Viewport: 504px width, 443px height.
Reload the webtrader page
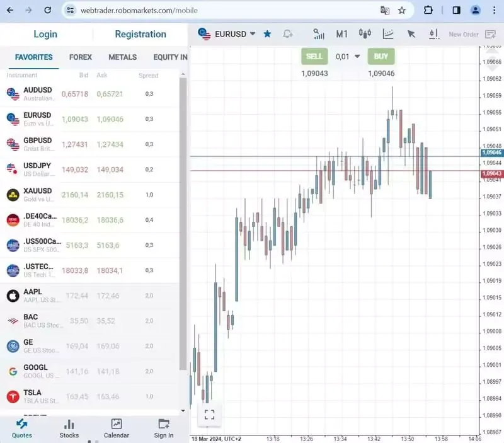[x=48, y=10]
